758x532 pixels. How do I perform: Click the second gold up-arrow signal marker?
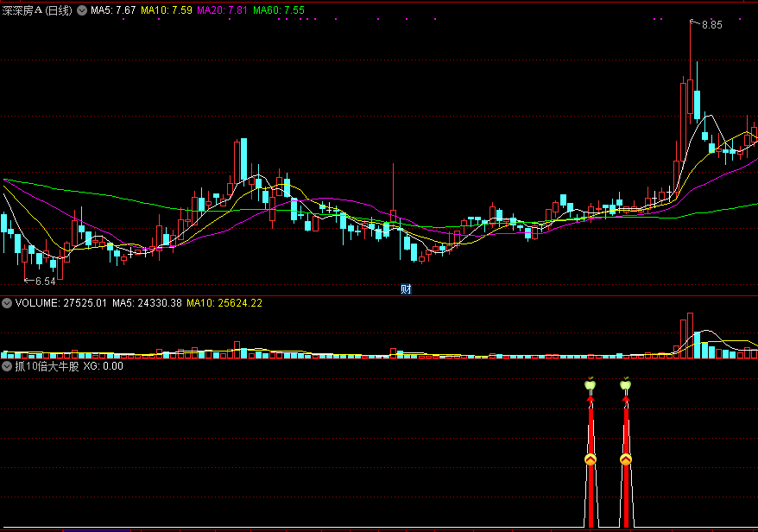coord(626,459)
